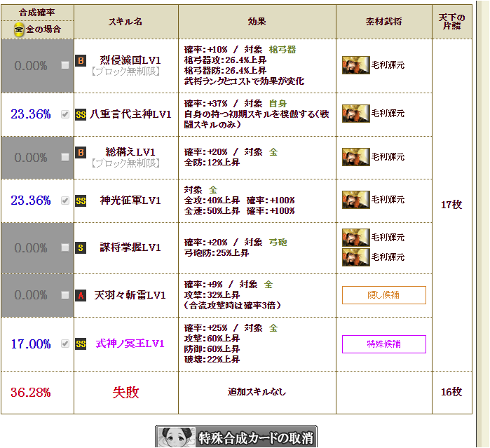
Task: Click the 特殊合成カードの取消 button
Action: coord(236,437)
